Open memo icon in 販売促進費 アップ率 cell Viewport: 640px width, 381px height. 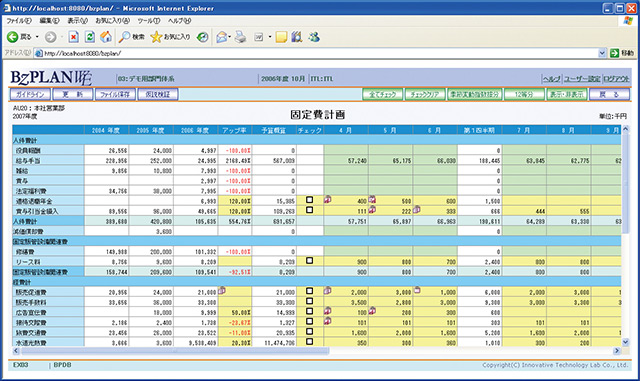click(x=222, y=290)
